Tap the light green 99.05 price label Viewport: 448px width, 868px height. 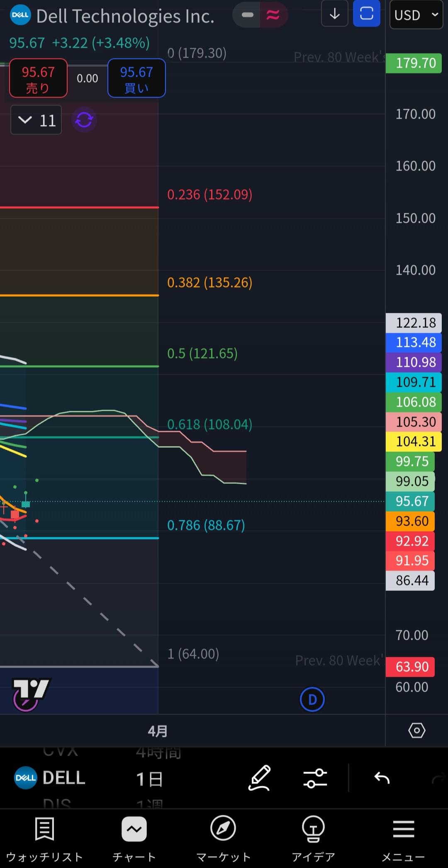pos(410,481)
